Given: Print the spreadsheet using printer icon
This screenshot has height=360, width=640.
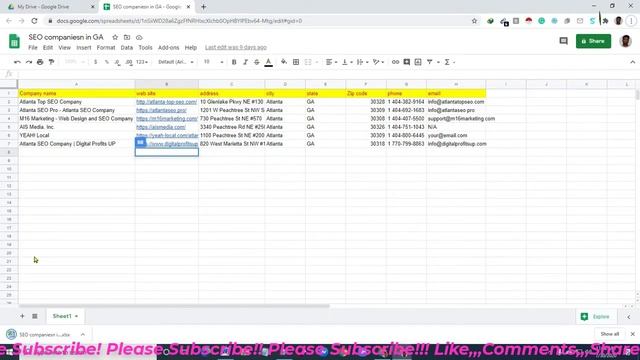Looking at the screenshot, I should (40, 62).
